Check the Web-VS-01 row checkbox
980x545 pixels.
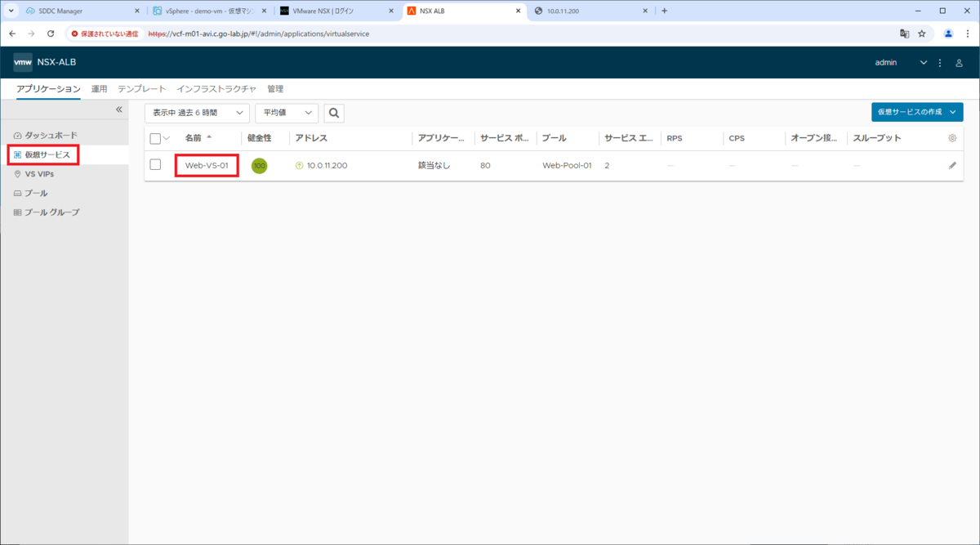click(x=155, y=165)
